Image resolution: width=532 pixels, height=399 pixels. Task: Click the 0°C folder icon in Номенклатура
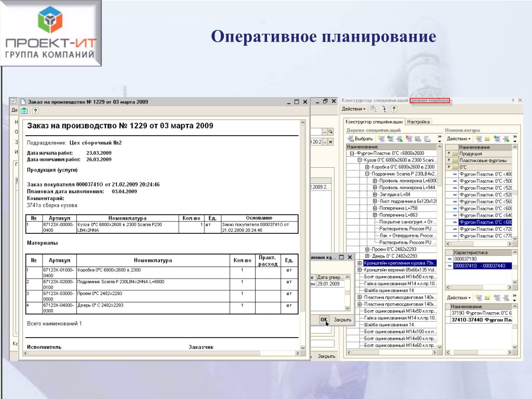tap(455, 167)
